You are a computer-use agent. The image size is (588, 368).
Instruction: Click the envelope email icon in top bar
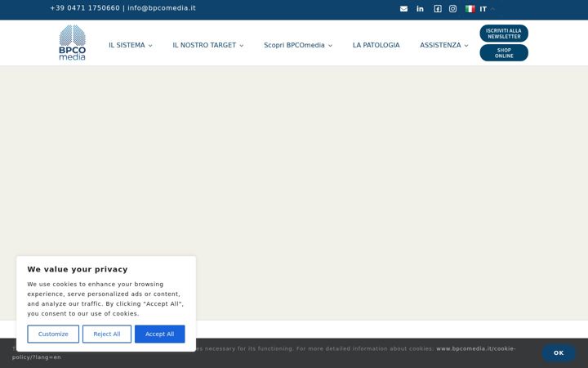(x=403, y=9)
